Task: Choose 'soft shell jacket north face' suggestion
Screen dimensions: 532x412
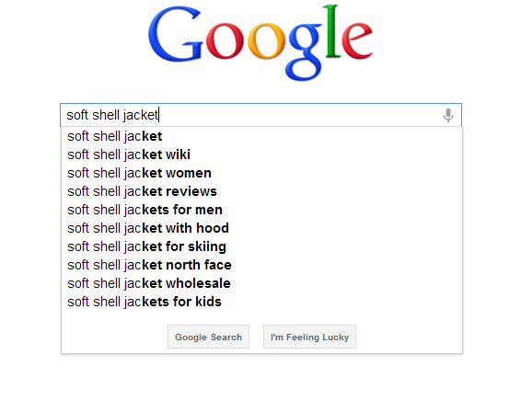Action: click(x=261, y=265)
